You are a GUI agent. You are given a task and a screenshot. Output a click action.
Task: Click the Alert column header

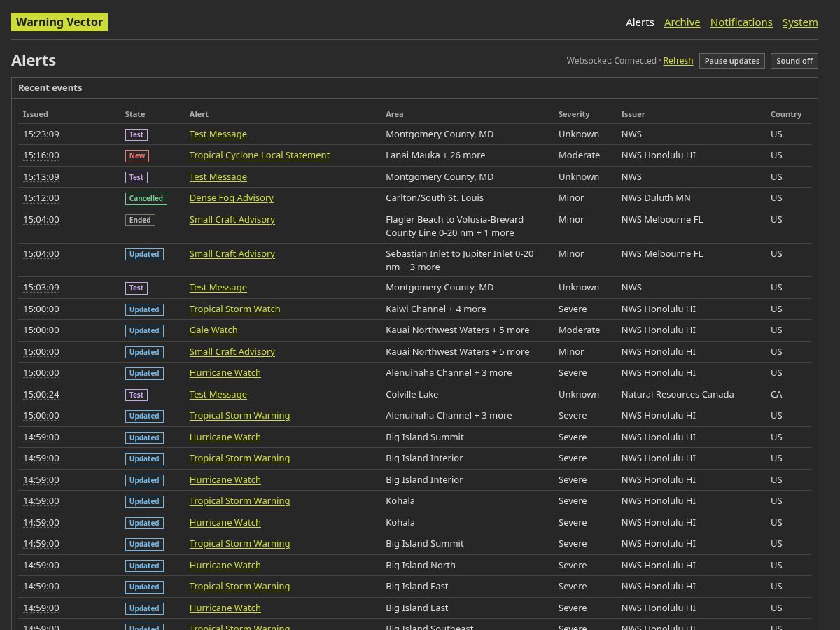pos(199,114)
